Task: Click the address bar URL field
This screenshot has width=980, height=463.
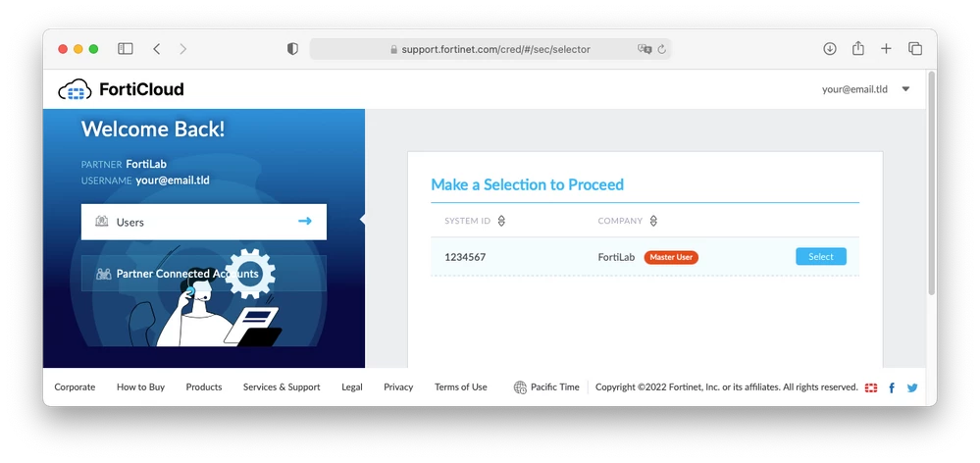Action: 490,49
